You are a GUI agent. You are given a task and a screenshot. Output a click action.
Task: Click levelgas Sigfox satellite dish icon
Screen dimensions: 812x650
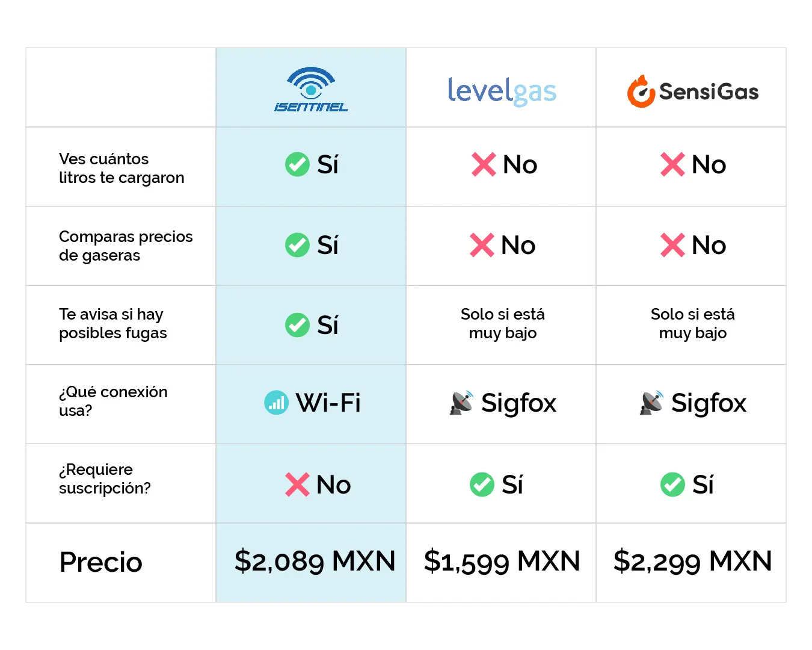(x=462, y=403)
